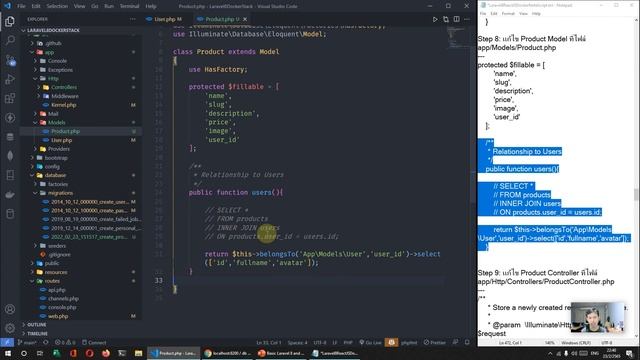
Task: Switch to the PowerPoint Basic Laravel taskbar window
Action: 281,353
